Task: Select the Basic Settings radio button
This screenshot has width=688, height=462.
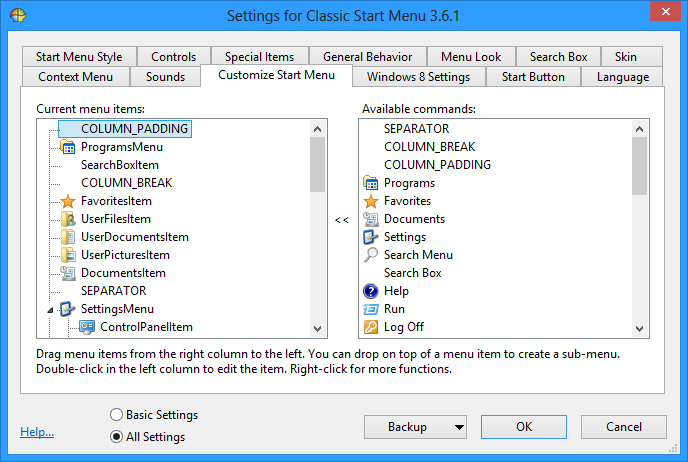Action: coord(117,415)
